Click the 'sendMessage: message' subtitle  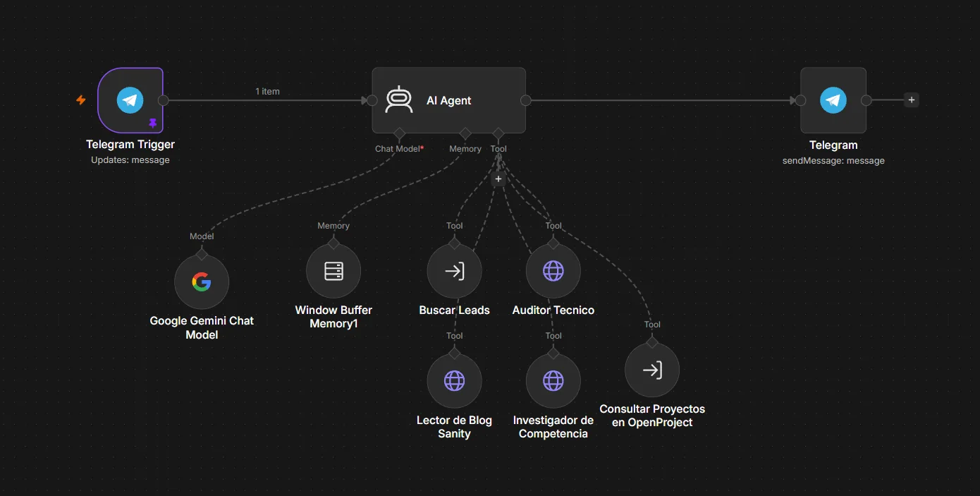833,161
